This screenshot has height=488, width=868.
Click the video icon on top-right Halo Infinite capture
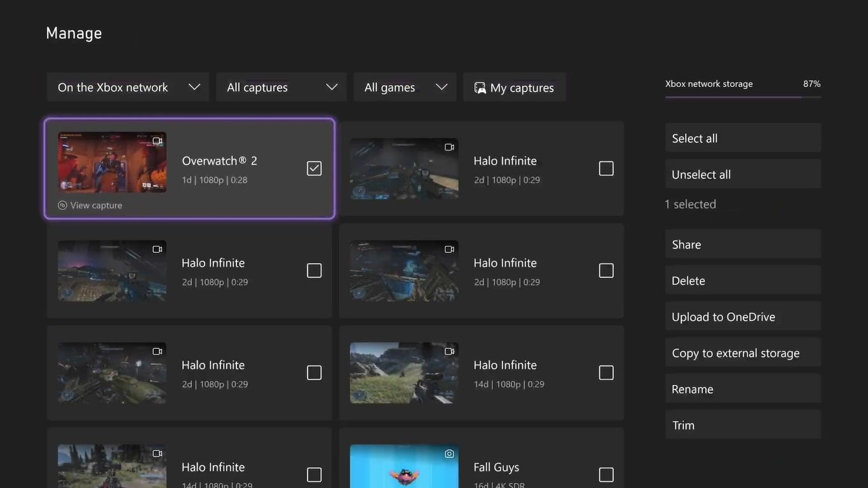[x=449, y=146]
